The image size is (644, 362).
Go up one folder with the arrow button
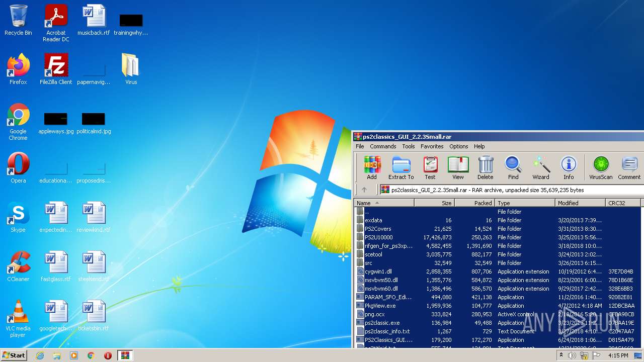[364, 190]
